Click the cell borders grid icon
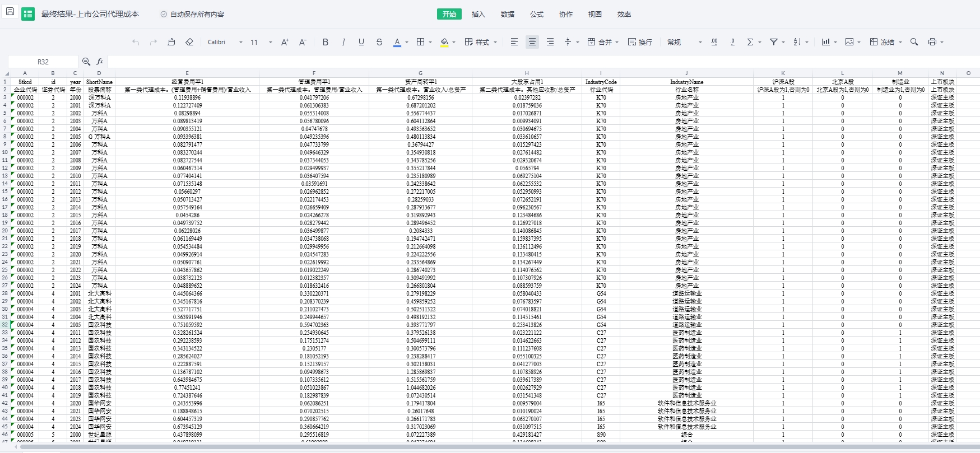 point(421,42)
